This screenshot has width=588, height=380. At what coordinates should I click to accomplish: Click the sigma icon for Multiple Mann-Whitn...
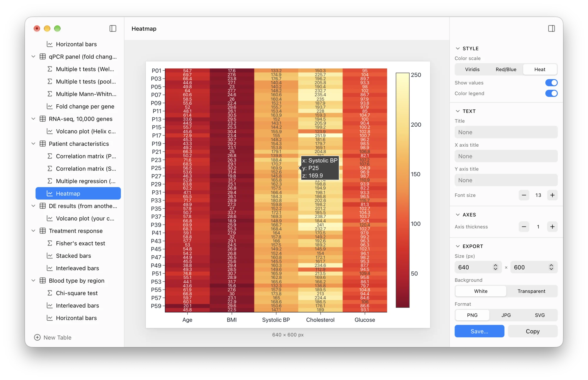(x=50, y=94)
